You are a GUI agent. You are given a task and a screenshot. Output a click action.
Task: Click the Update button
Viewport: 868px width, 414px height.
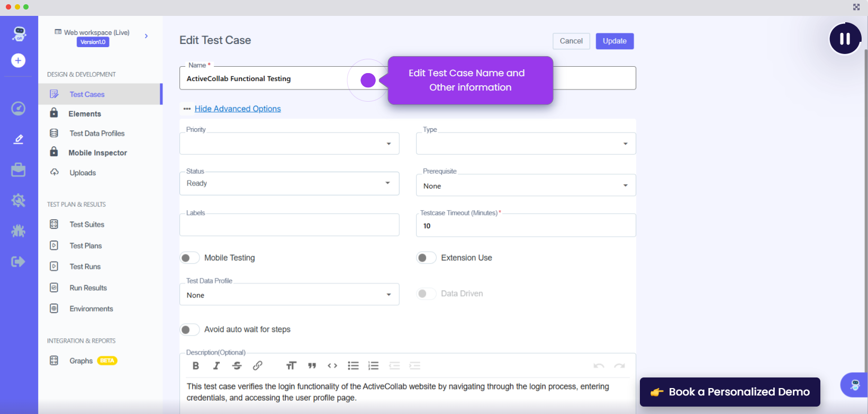point(614,41)
